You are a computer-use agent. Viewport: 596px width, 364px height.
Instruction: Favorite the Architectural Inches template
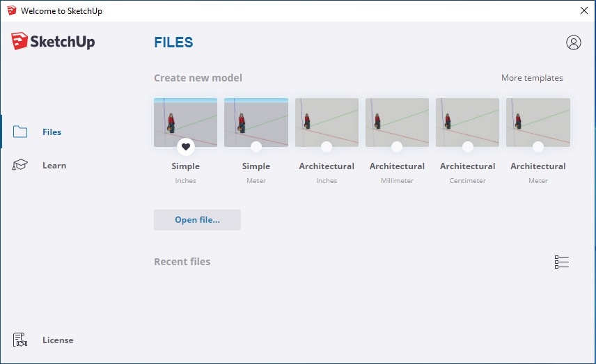pos(327,147)
